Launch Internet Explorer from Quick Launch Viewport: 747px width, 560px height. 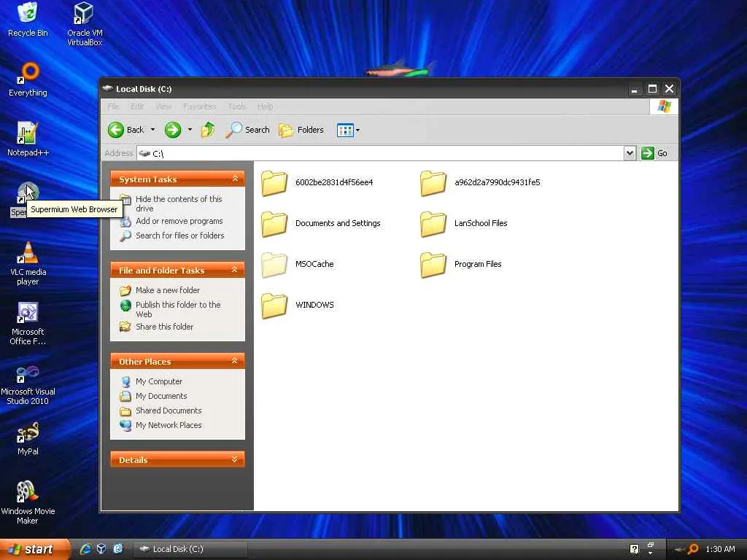[85, 549]
